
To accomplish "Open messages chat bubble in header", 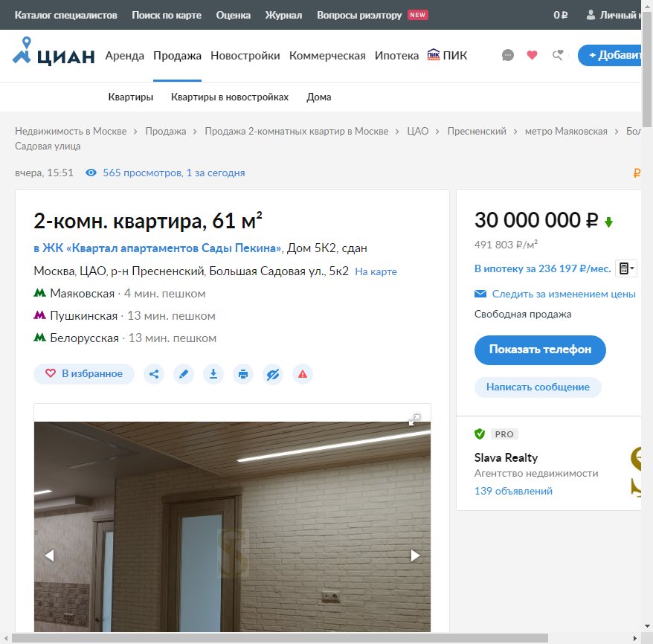I will tap(508, 55).
